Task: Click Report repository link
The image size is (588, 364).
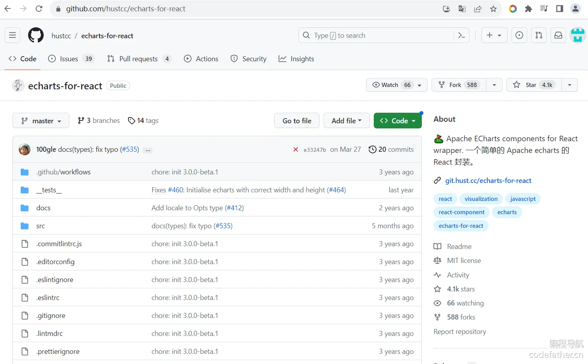Action: point(460,332)
